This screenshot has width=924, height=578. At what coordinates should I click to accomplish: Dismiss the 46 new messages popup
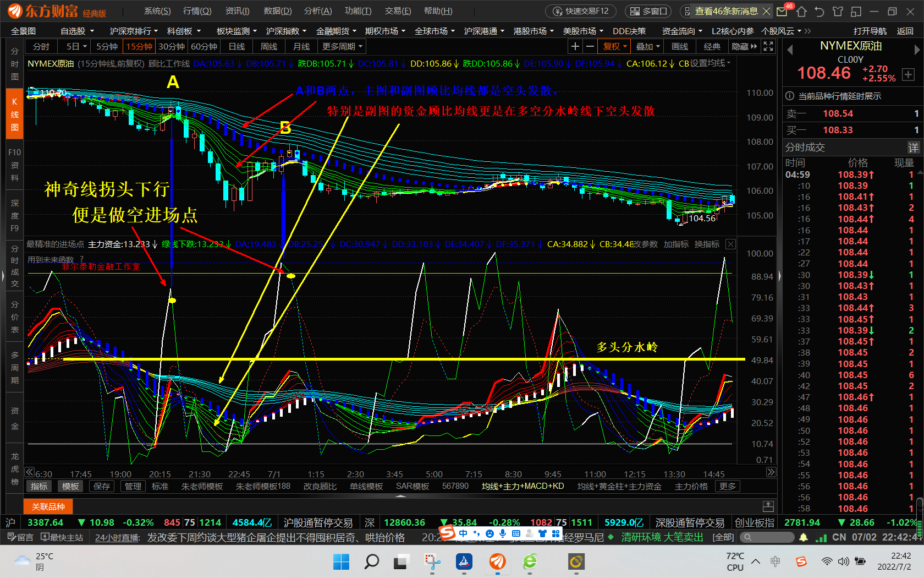[x=766, y=11]
